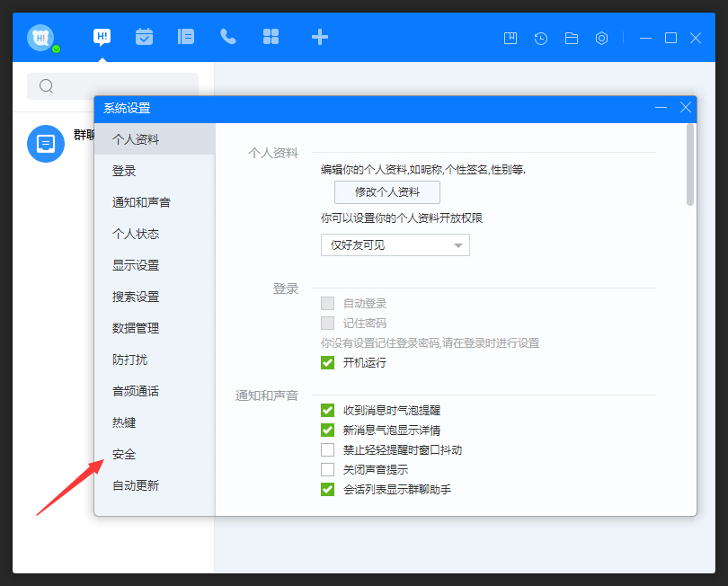
Task: Select 安全 in the settings sidebar
Action: click(x=125, y=454)
